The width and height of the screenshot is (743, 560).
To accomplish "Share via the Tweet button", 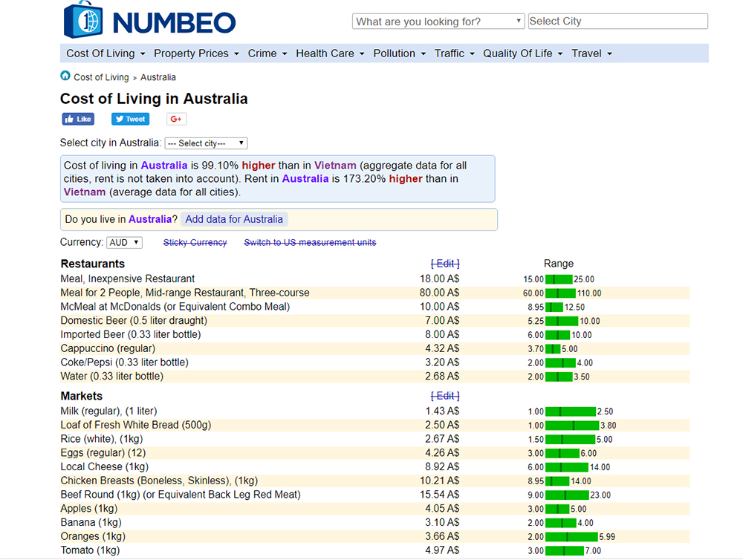I will tap(130, 119).
